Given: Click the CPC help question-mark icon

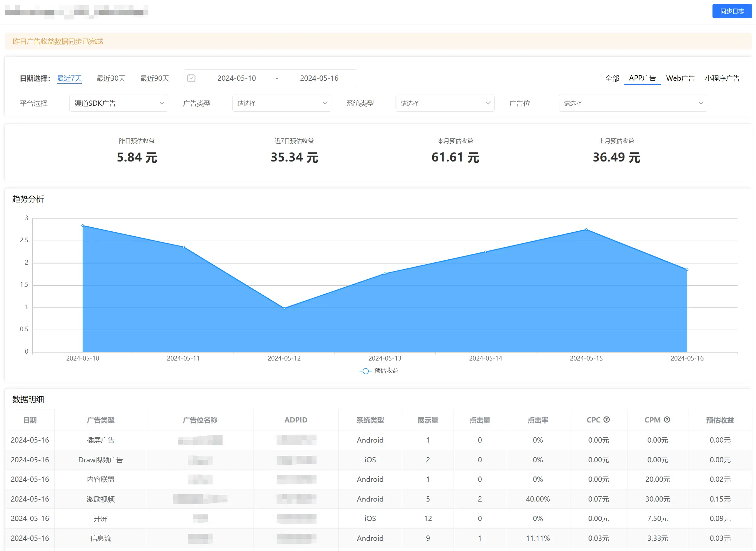Looking at the screenshot, I should tap(607, 420).
